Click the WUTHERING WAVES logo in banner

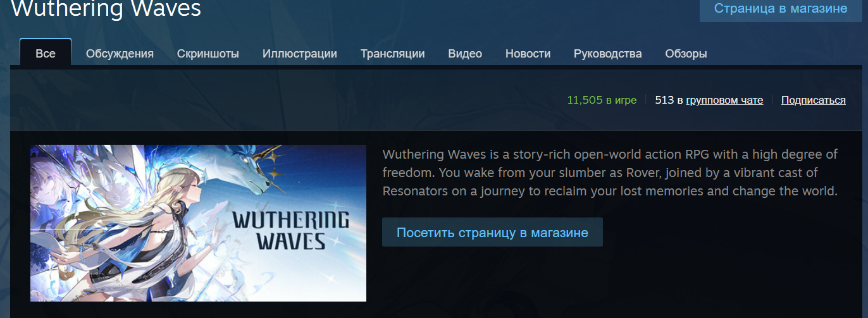[290, 230]
